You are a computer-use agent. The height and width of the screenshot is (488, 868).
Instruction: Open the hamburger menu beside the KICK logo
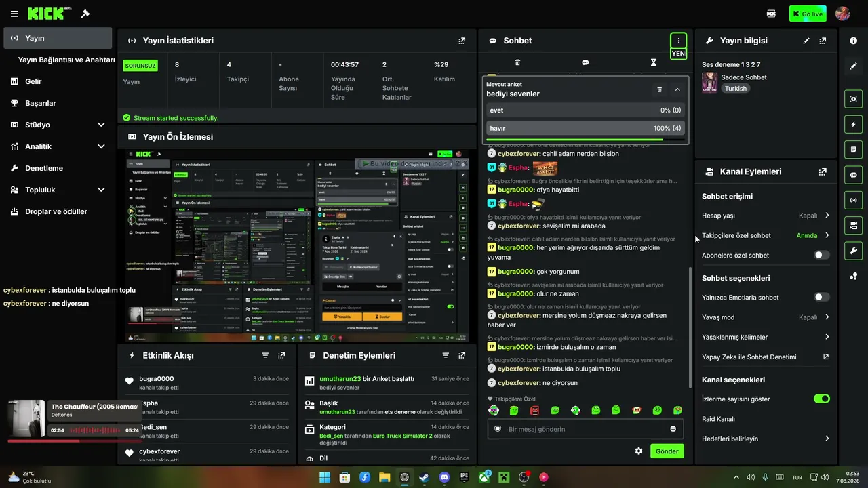click(14, 14)
